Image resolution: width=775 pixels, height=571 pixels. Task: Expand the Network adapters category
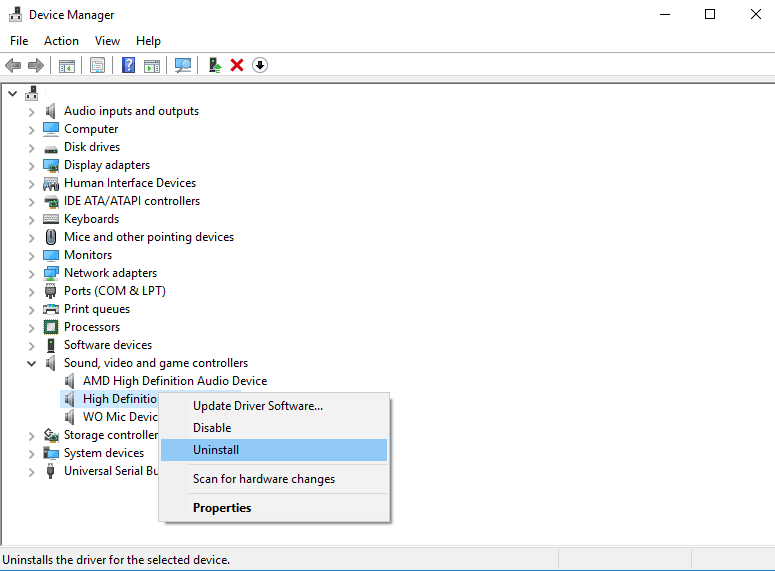tap(32, 274)
